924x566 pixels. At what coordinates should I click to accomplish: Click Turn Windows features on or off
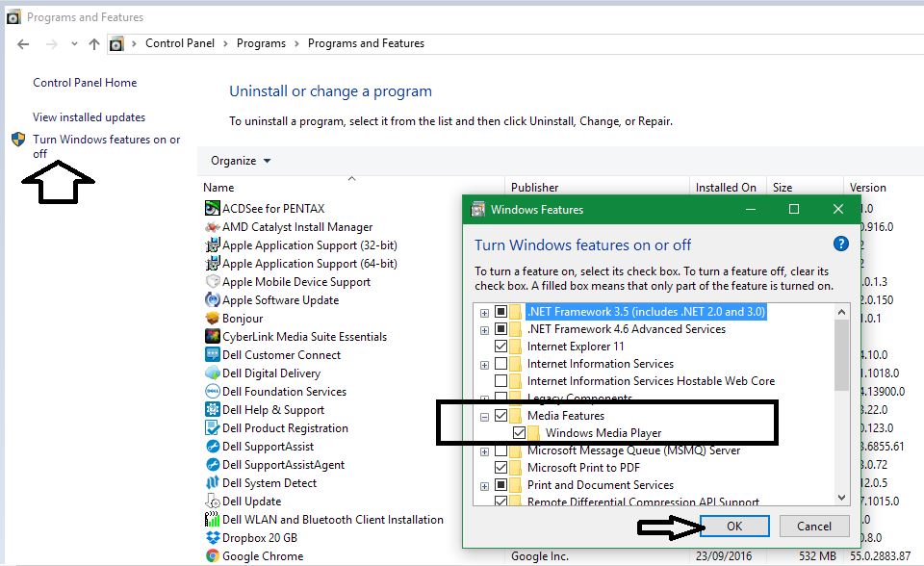tap(106, 146)
